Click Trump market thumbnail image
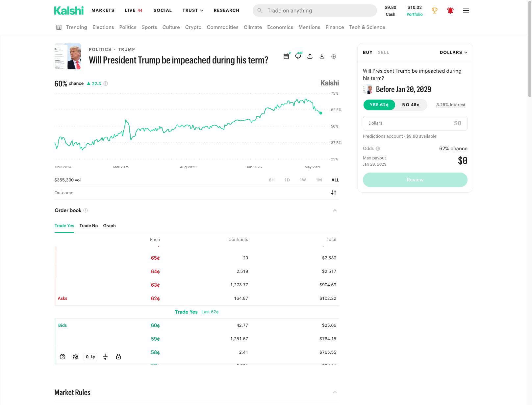 click(68, 56)
